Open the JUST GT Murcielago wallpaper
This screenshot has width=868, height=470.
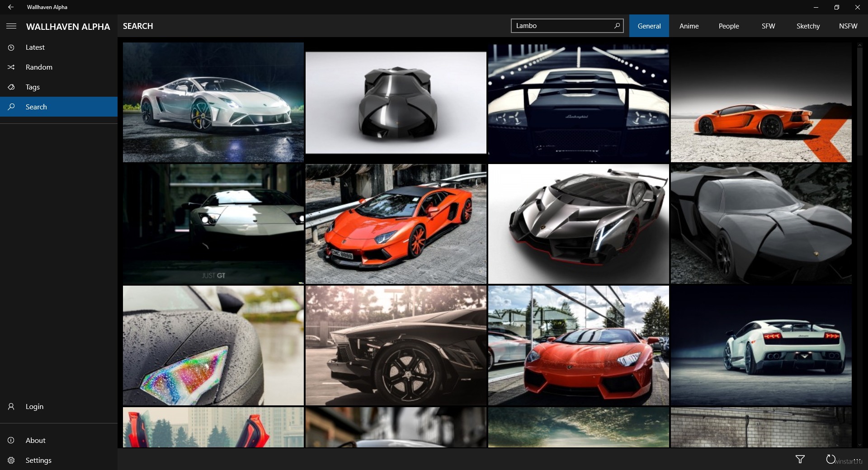pyautogui.click(x=213, y=224)
